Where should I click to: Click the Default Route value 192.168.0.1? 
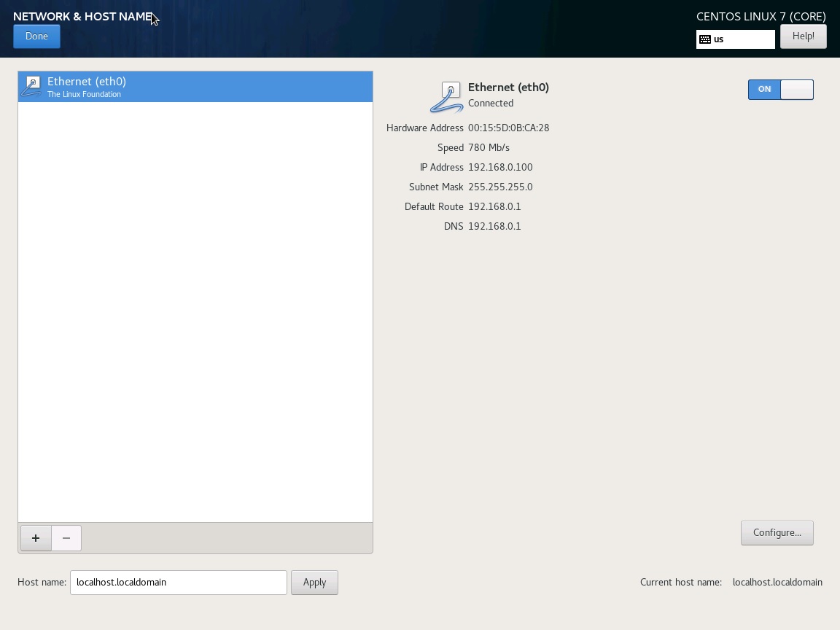coord(494,207)
